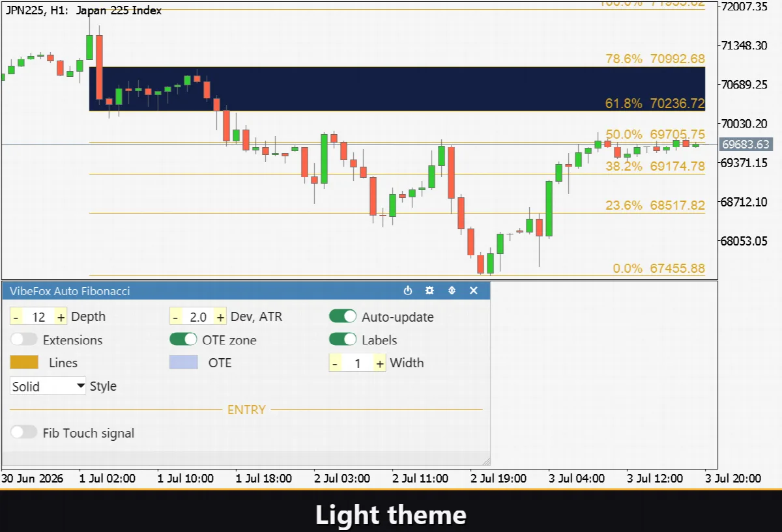Close the VibeFox Auto Fibonacci panel
This screenshot has width=782, height=532.
point(474,290)
